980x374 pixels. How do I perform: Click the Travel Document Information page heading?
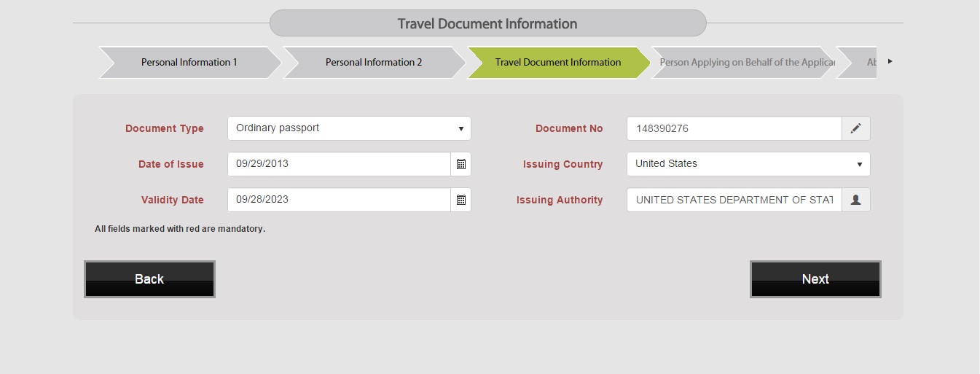(x=487, y=23)
